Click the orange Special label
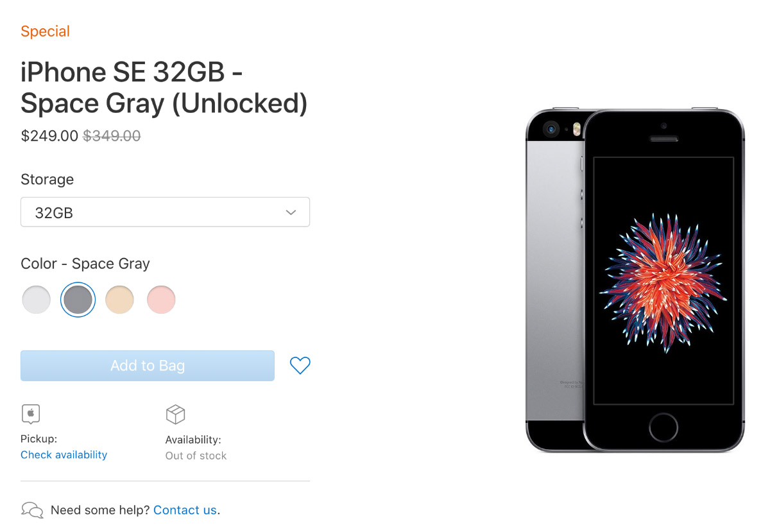Viewport: 770px width, 532px height. [x=45, y=31]
